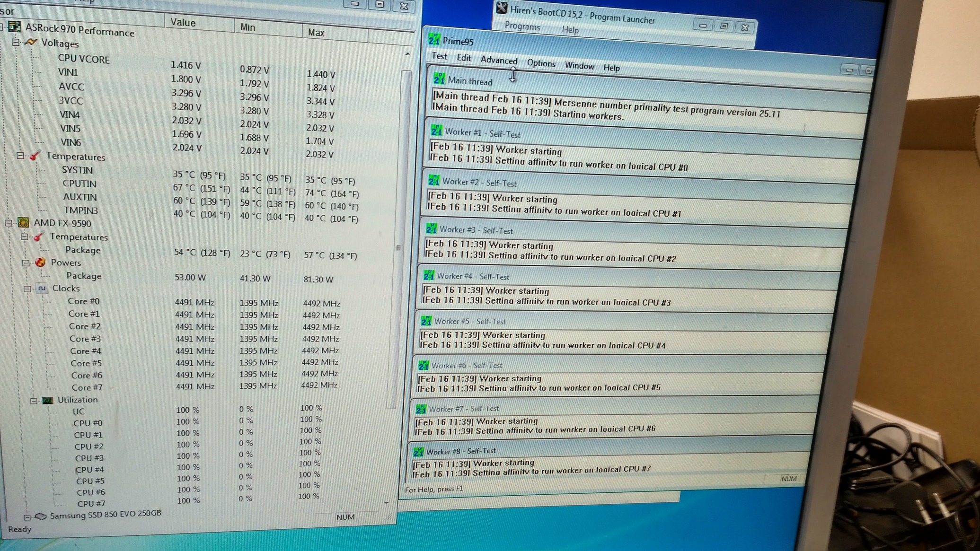Click the Main thread window icon
The image size is (980, 551).
click(x=439, y=79)
